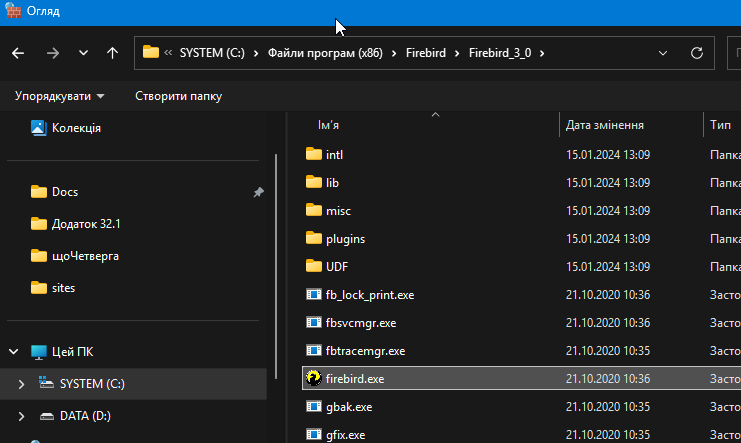
Task: Click Створити папку button
Action: 179,96
